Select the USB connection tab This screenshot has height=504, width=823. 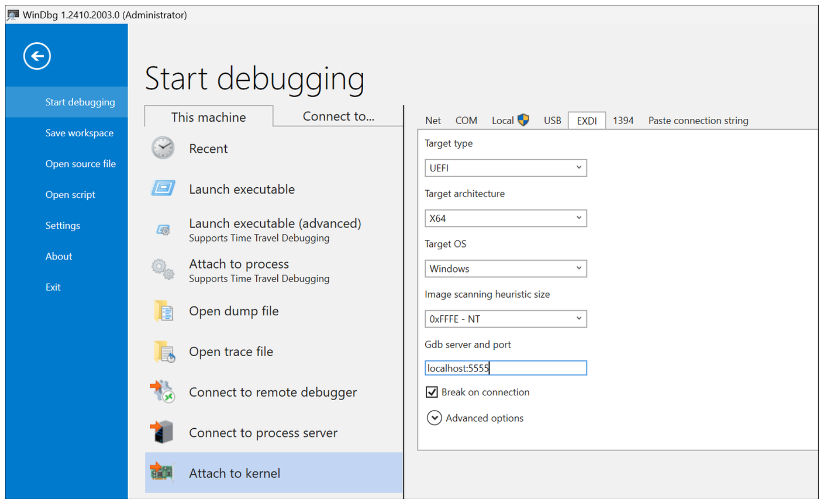click(x=552, y=120)
